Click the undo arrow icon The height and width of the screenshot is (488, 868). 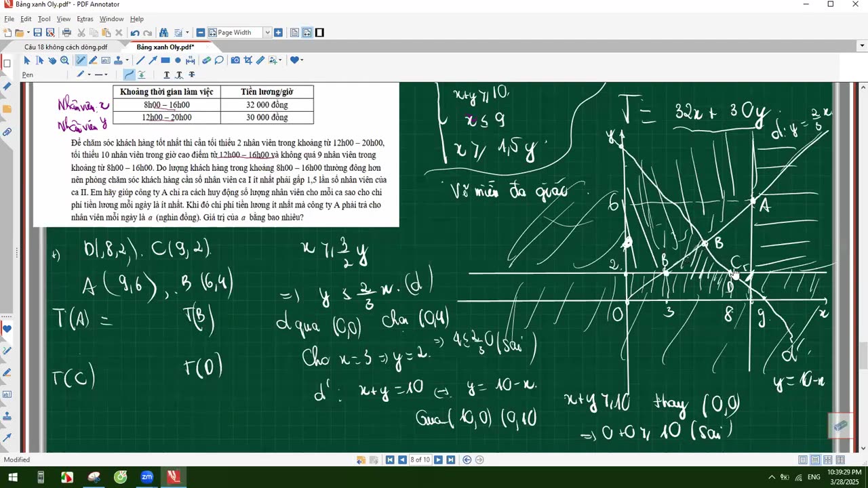135,33
